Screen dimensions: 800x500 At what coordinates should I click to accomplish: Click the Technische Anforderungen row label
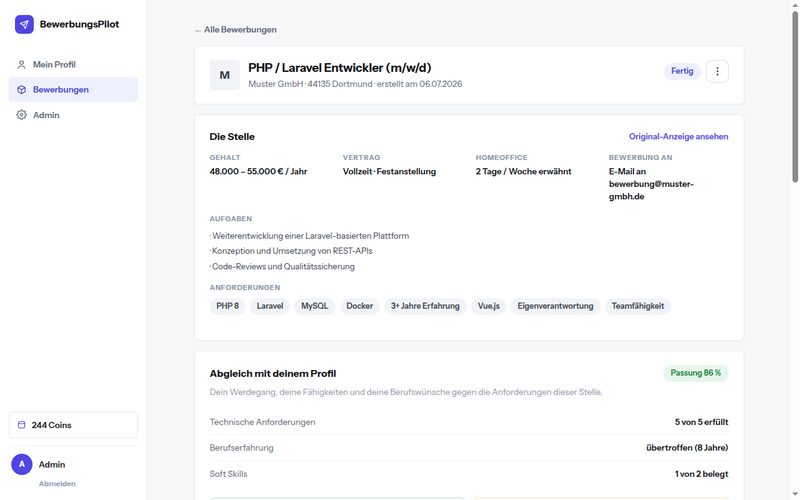(262, 422)
